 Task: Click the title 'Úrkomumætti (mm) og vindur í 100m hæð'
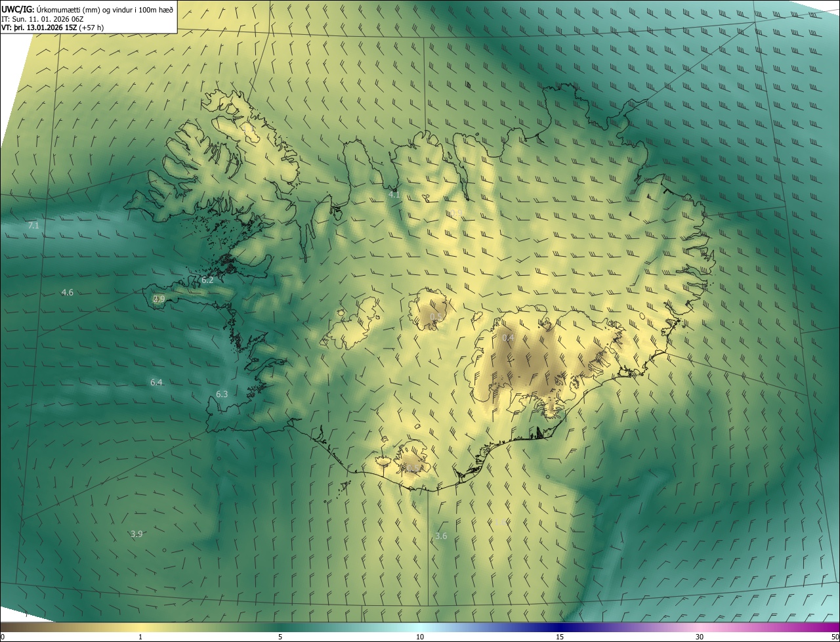pos(104,9)
